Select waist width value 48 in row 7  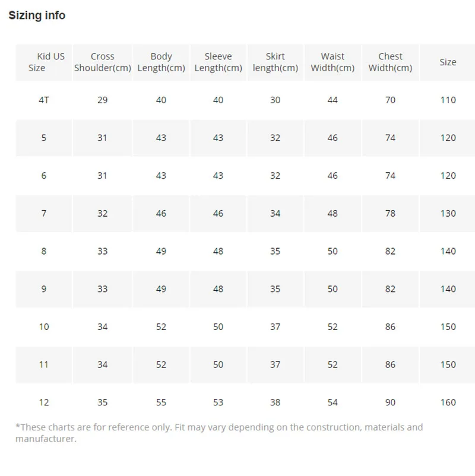(x=332, y=214)
